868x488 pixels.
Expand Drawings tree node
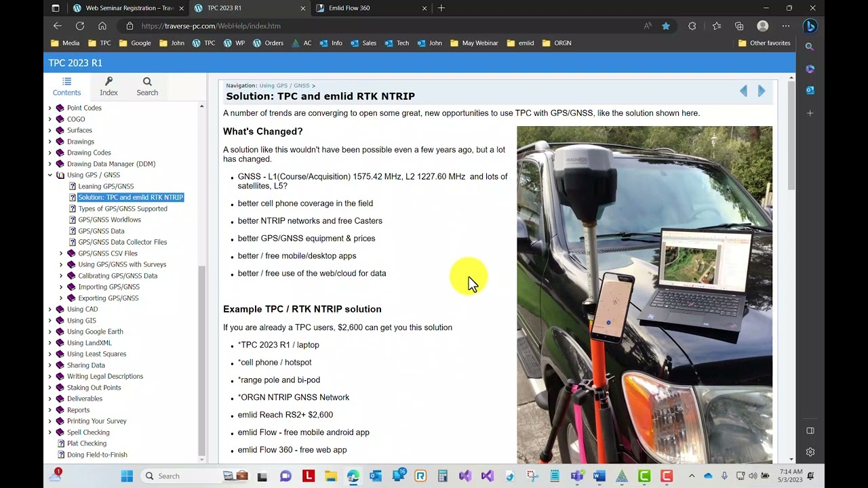50,142
